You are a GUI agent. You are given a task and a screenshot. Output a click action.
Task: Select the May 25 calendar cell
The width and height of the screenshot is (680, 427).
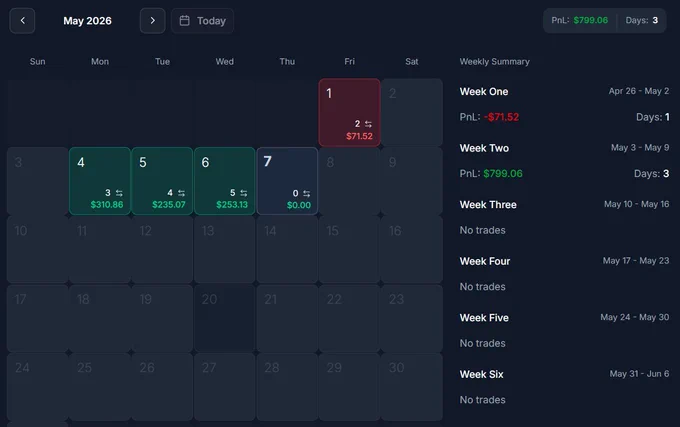click(100, 387)
